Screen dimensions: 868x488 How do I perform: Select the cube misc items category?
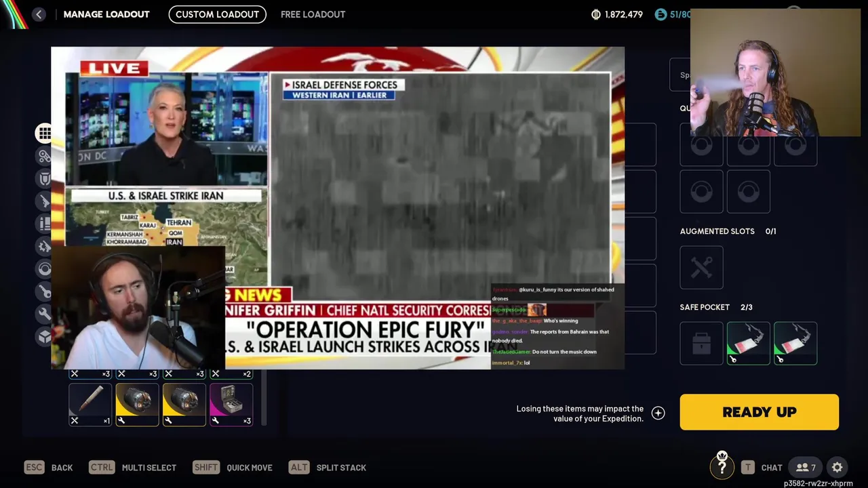tap(45, 336)
